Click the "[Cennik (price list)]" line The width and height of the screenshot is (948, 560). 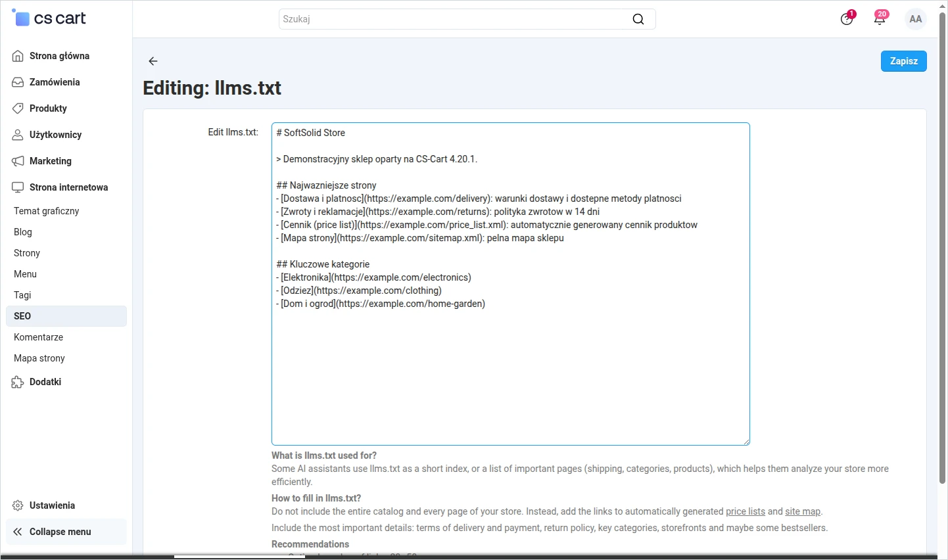pos(486,225)
